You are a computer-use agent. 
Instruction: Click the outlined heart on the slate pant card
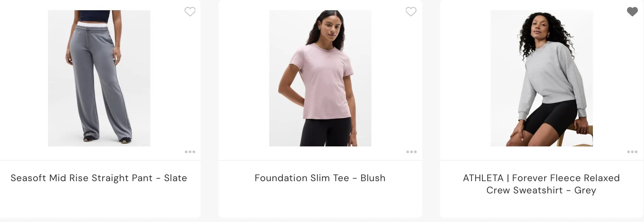(x=190, y=12)
